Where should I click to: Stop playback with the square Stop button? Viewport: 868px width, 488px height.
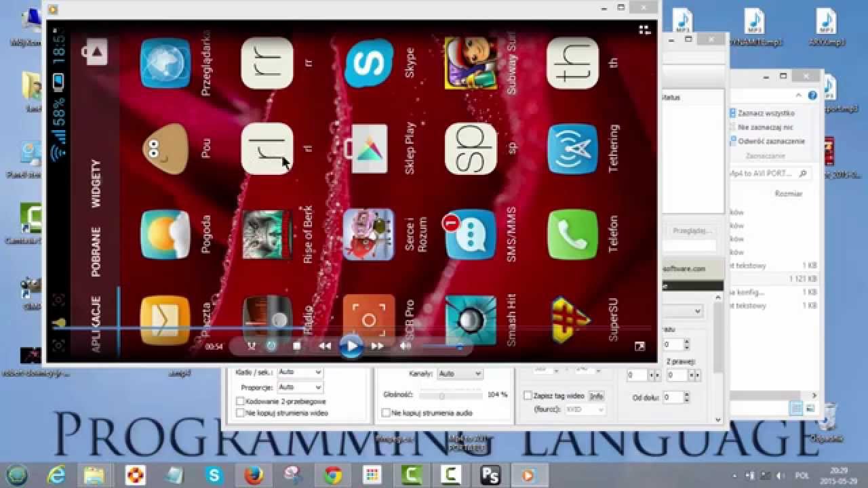[x=296, y=346]
